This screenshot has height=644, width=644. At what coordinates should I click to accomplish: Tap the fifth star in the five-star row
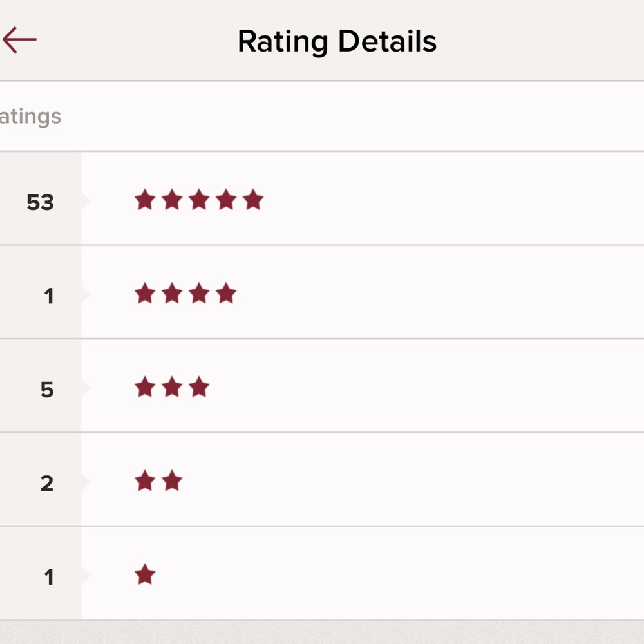(x=253, y=199)
